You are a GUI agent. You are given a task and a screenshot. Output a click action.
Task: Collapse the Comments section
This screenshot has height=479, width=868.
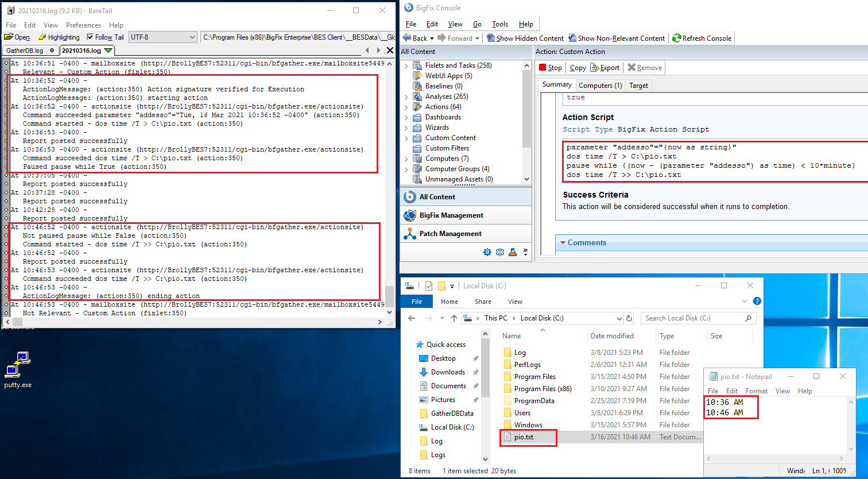click(x=563, y=243)
